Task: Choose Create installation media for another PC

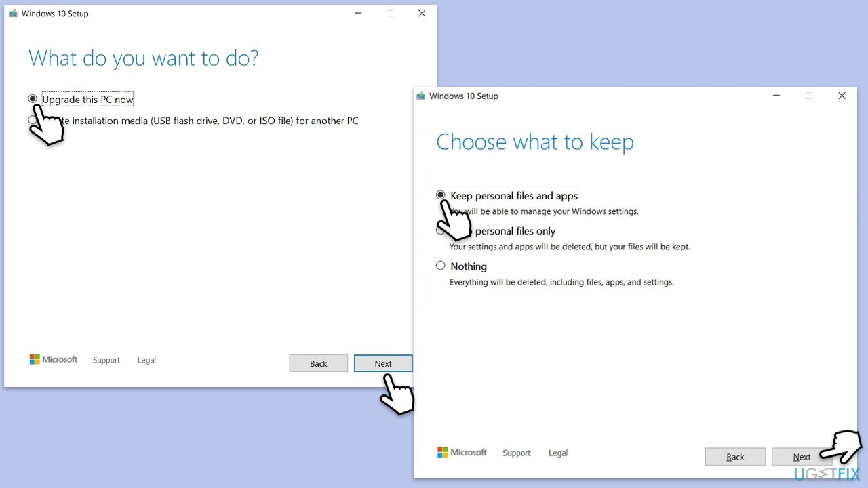Action: pos(193,121)
